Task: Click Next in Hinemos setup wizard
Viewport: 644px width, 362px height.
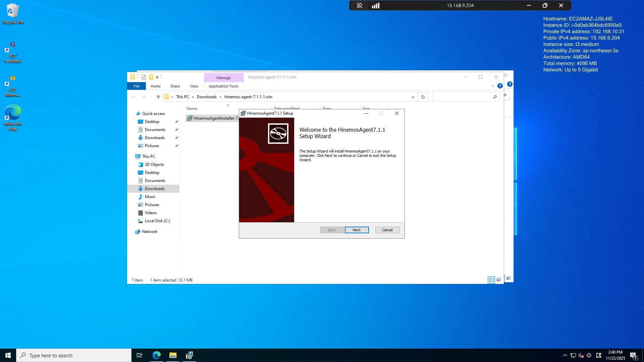Action: (x=357, y=230)
